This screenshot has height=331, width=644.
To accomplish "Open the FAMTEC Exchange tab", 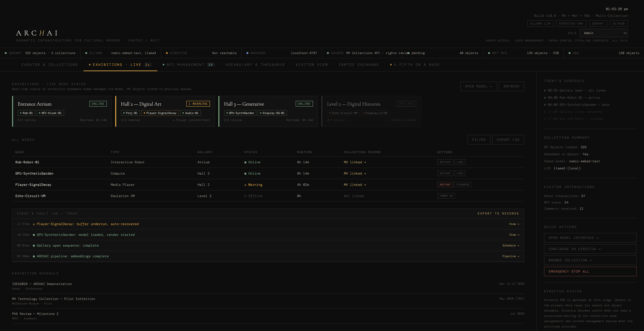I will click(359, 65).
